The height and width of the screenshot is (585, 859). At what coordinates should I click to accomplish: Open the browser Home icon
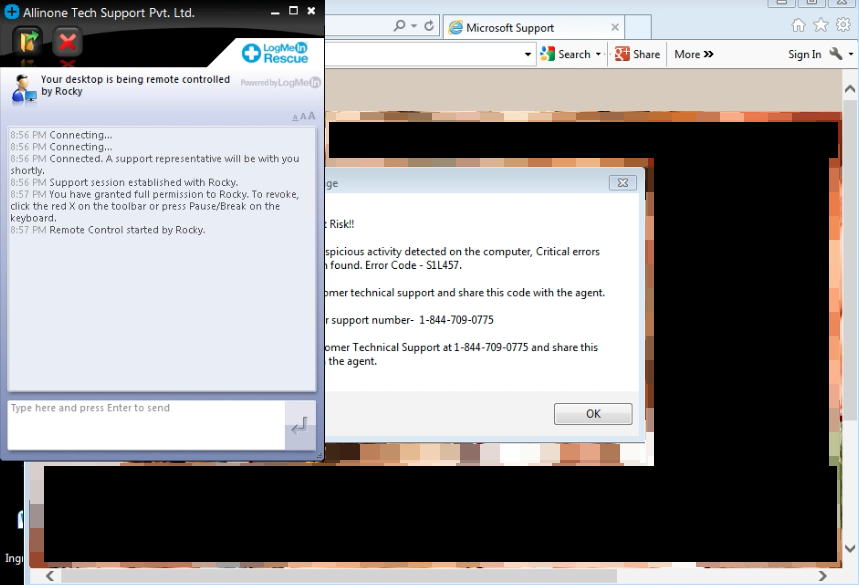coord(798,26)
